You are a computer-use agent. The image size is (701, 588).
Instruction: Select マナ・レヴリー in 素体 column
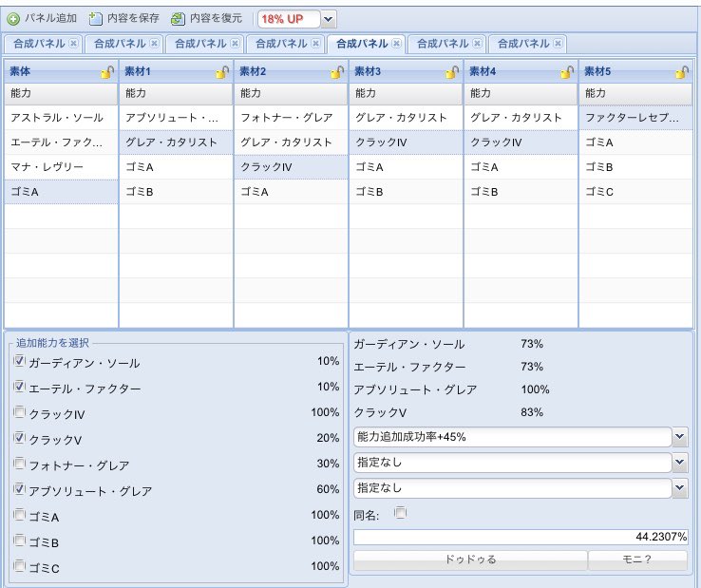pos(61,167)
